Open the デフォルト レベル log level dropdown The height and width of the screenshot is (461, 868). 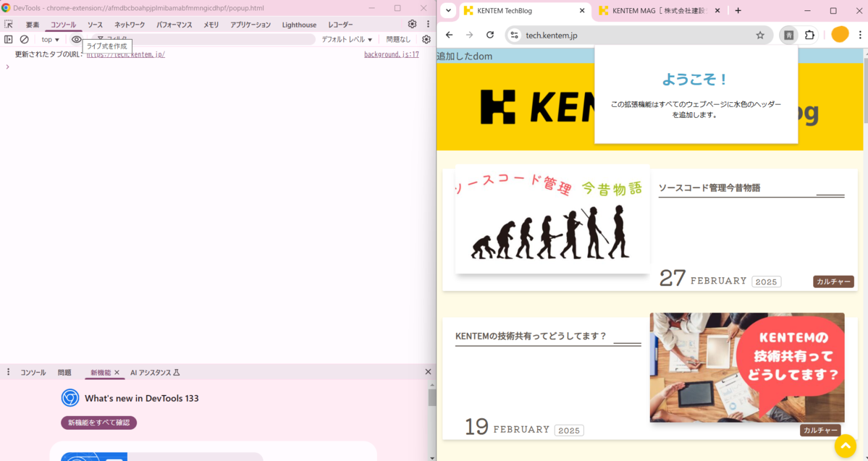347,39
